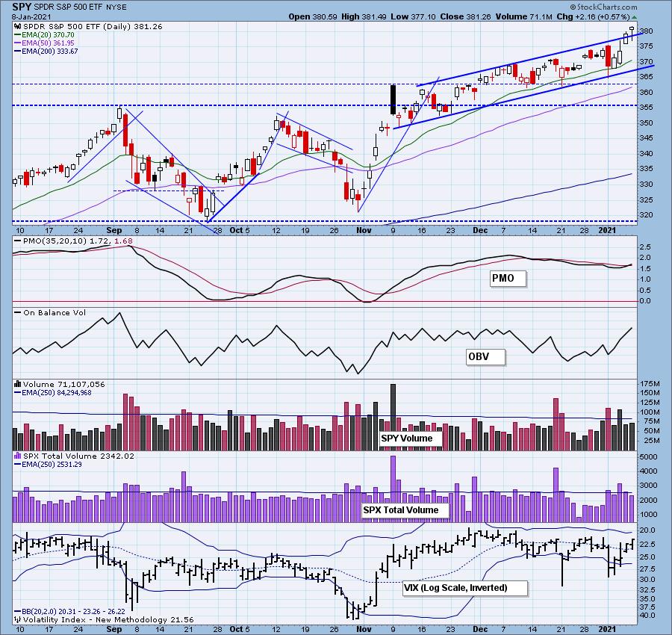Click the 2021 label on upper date axis
Viewport: 672px width, 635px height.
pyautogui.click(x=607, y=230)
